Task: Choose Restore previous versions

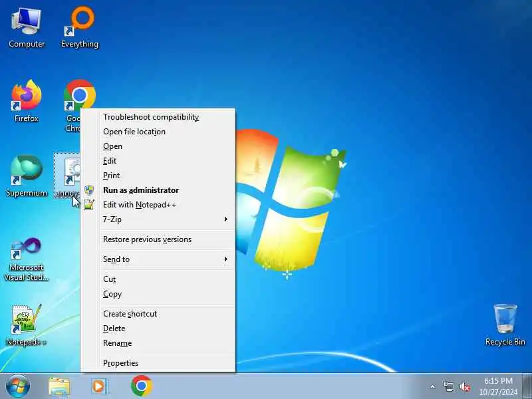Action: click(x=158, y=239)
